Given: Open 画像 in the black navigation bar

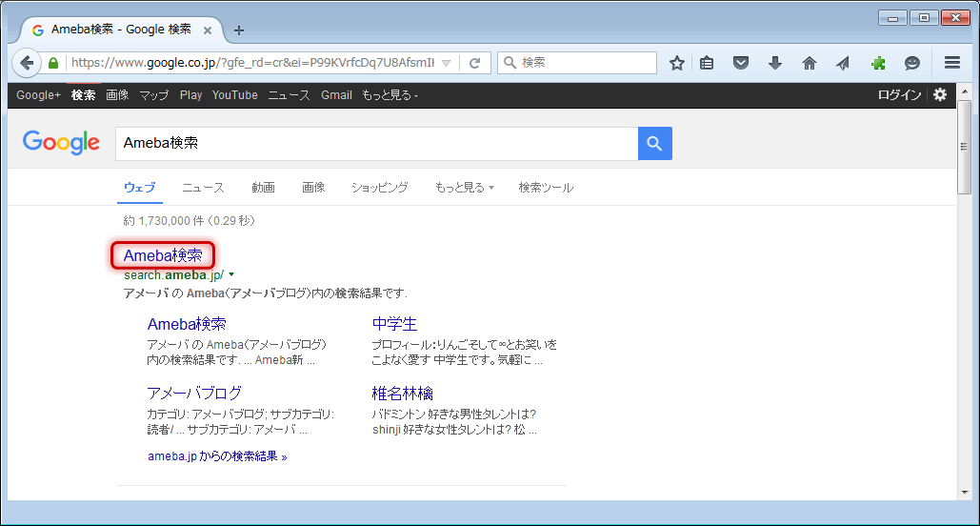Looking at the screenshot, I should (x=117, y=95).
